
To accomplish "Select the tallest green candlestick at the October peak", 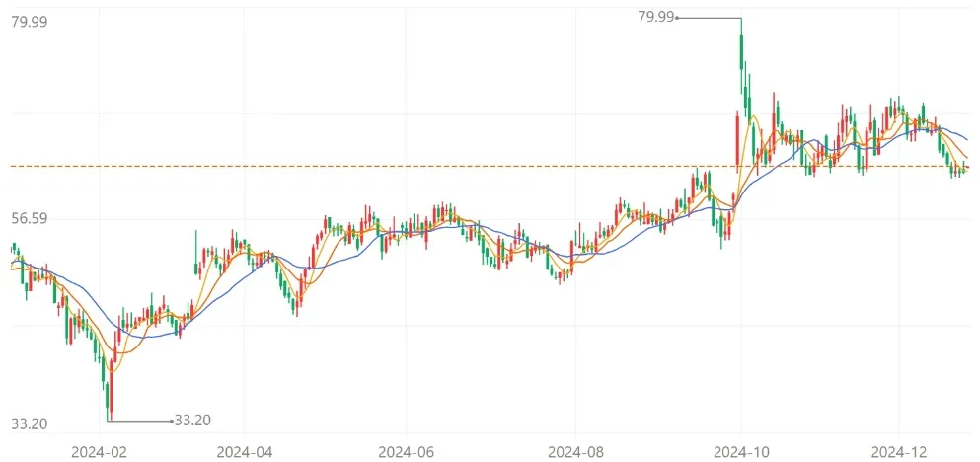I will [741, 59].
